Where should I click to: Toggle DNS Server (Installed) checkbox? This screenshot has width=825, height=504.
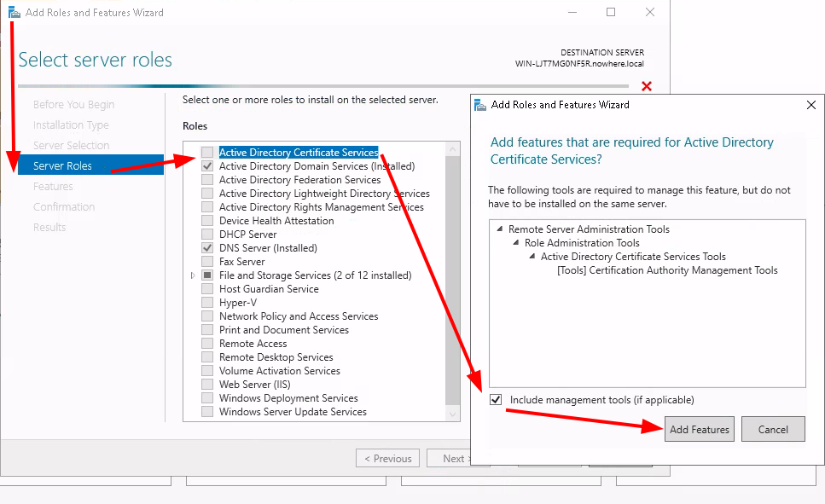[x=207, y=248]
